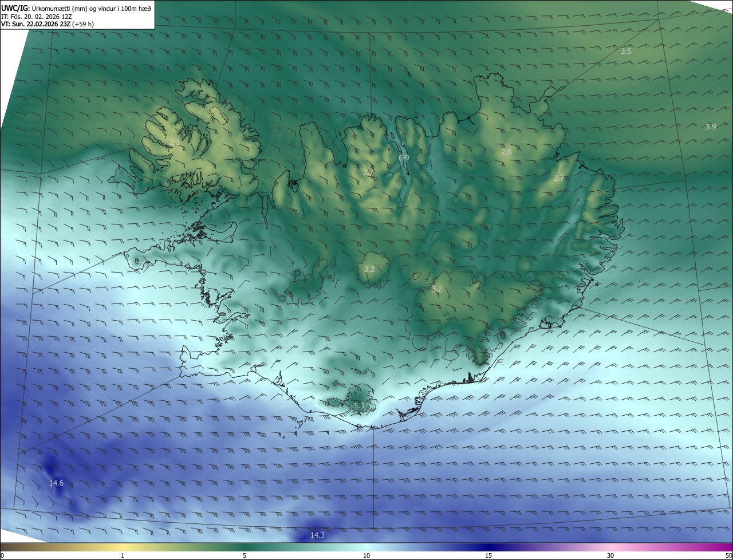
Task: Click the 2.8 value label in northeast Iceland
Action: tap(506, 152)
